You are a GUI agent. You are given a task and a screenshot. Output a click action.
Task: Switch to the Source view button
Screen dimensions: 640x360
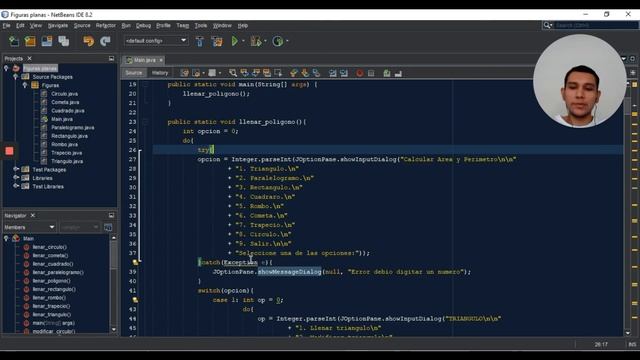coord(133,73)
